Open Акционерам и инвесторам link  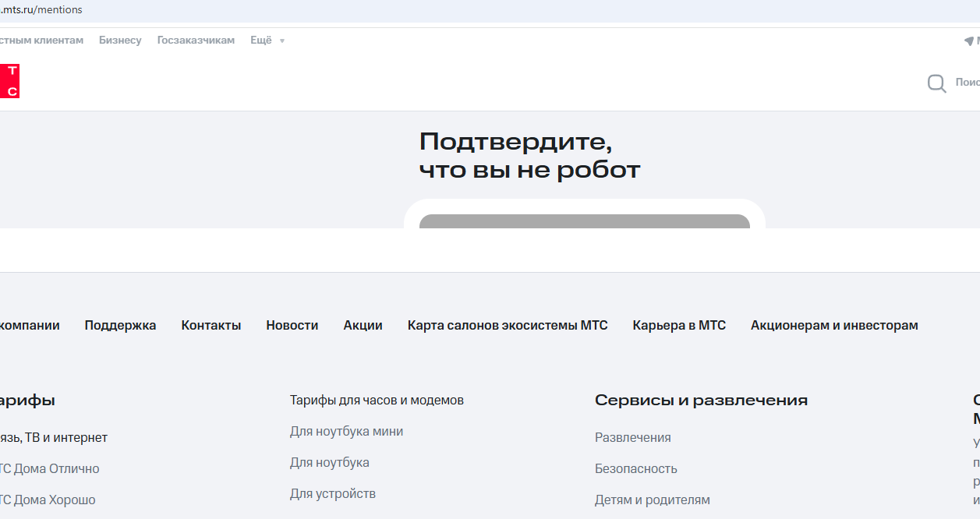click(833, 326)
